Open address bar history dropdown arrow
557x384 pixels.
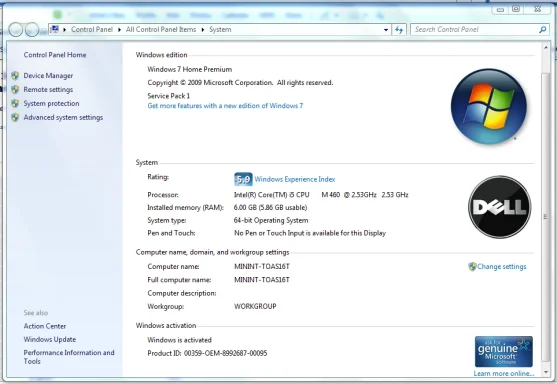tap(386, 30)
